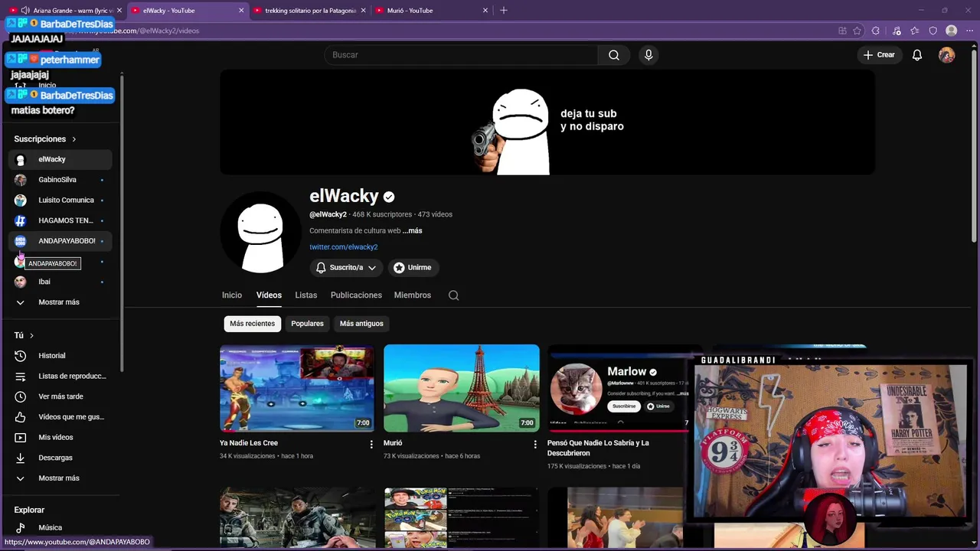This screenshot has width=980, height=551.
Task: Open Murió video title link
Action: tap(393, 443)
